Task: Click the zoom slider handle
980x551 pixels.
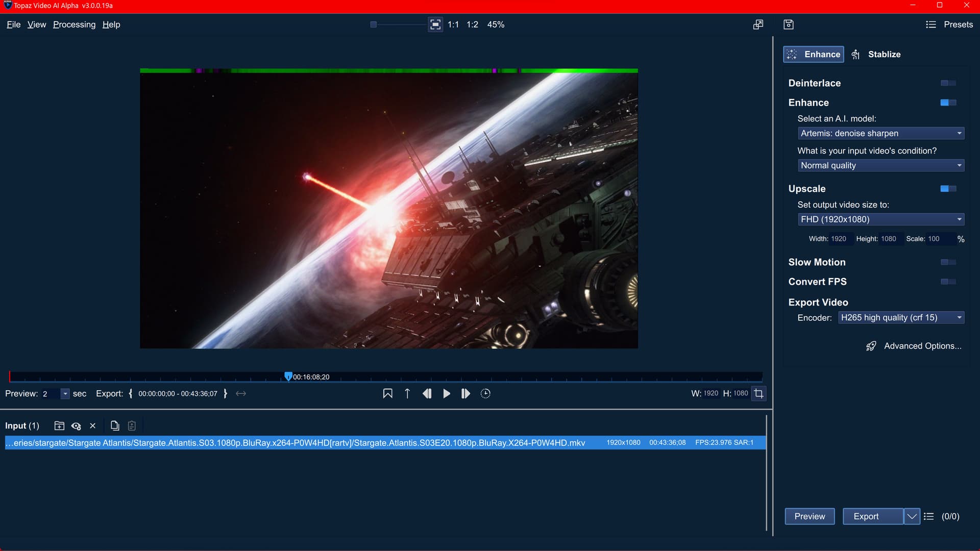Action: (x=374, y=24)
